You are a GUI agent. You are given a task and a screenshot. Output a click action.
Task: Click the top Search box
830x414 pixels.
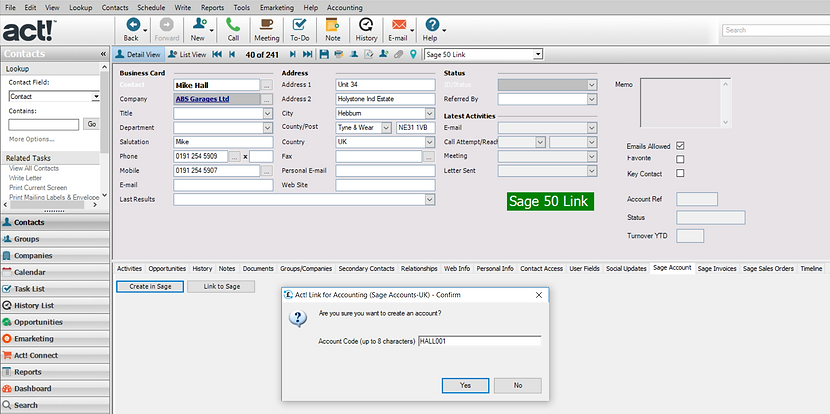(776, 30)
